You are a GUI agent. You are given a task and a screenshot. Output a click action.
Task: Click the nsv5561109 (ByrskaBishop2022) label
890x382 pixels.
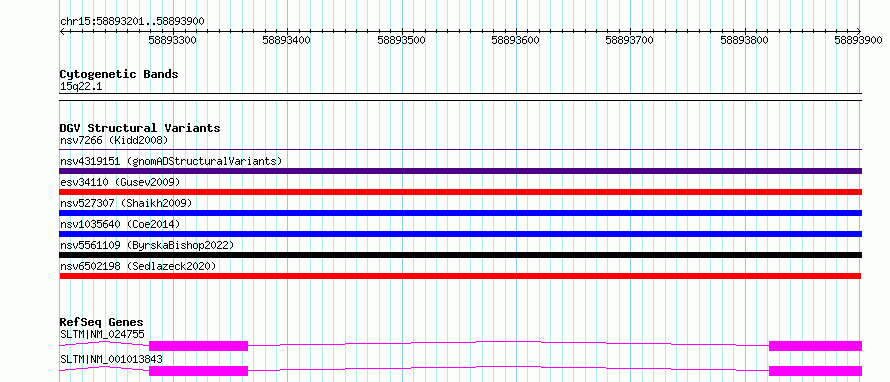(147, 245)
